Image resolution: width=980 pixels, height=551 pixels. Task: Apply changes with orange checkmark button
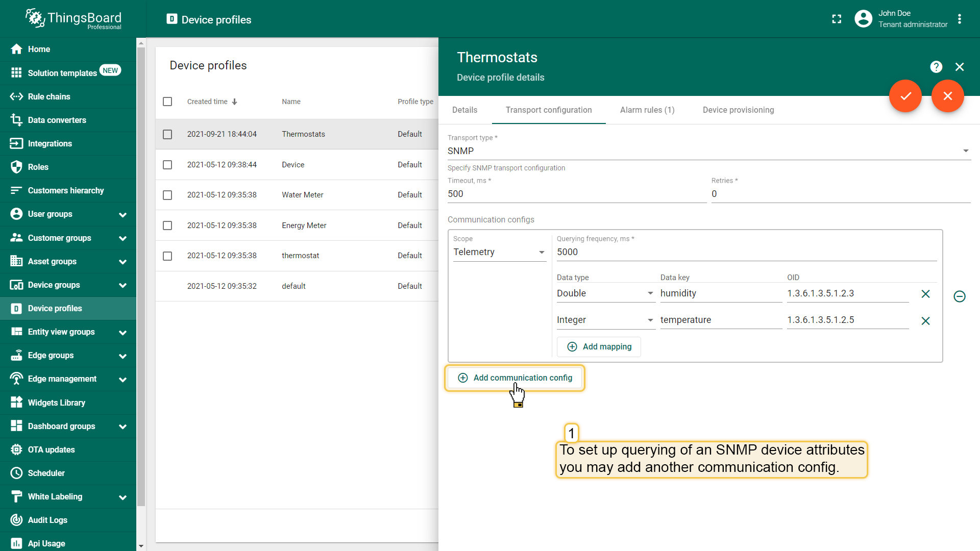click(x=905, y=96)
